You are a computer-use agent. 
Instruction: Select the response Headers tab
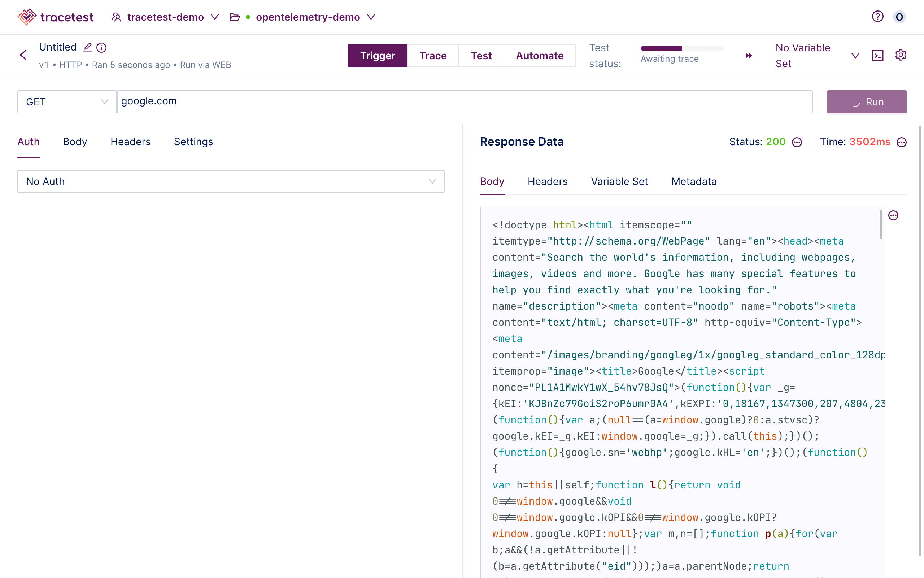[x=548, y=182]
